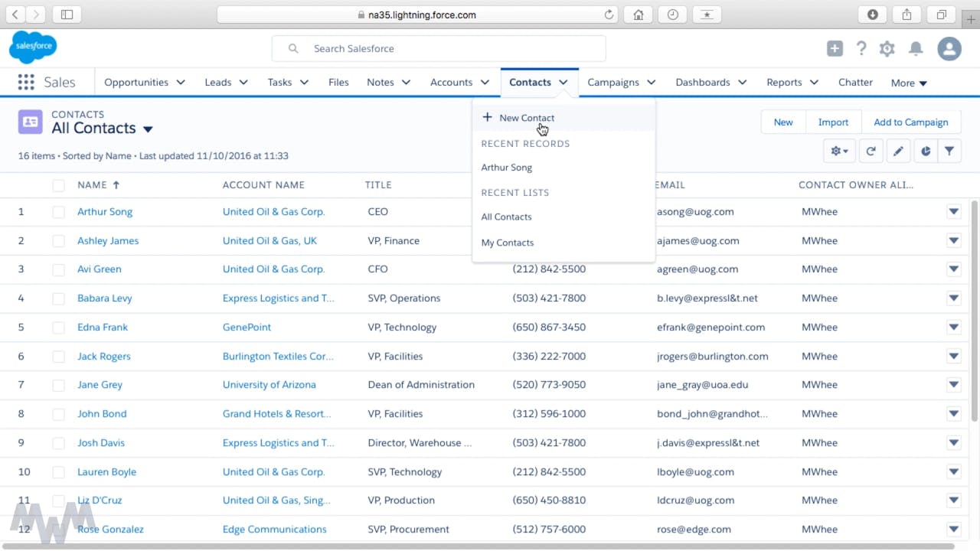Image resolution: width=980 pixels, height=551 pixels.
Task: Open list view controls gear
Action: [840, 152]
